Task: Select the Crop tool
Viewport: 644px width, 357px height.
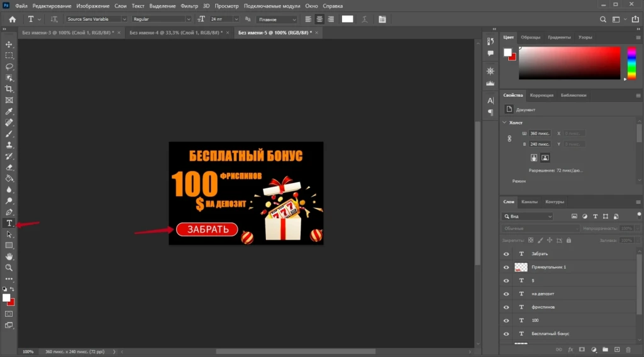Action: point(9,89)
